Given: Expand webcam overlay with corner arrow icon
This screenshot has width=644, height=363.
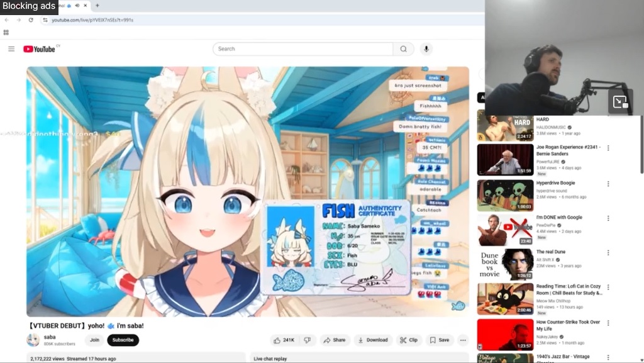Looking at the screenshot, I should tap(619, 102).
